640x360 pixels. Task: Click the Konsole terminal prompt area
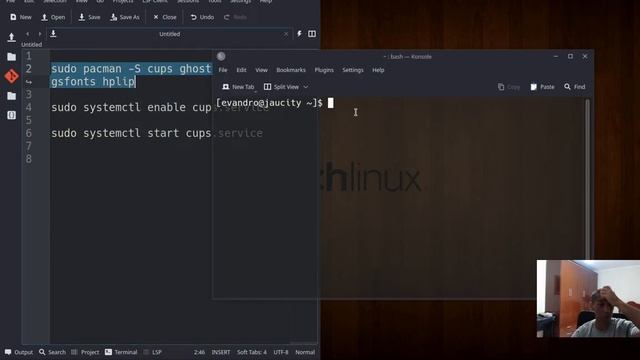click(399, 198)
